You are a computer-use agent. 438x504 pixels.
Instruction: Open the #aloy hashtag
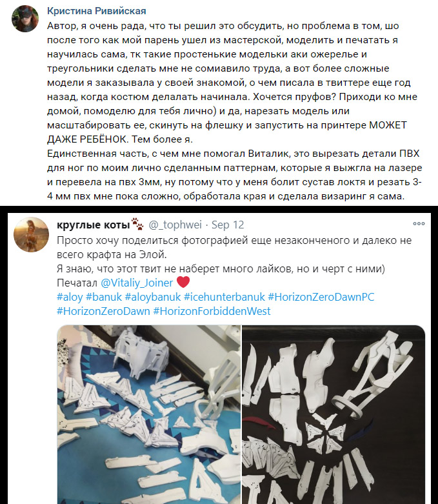tap(70, 297)
